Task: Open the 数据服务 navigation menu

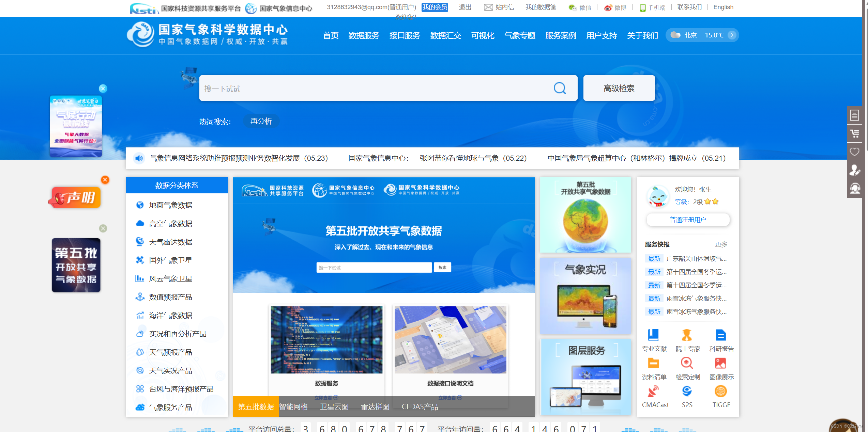Action: pyautogui.click(x=364, y=35)
